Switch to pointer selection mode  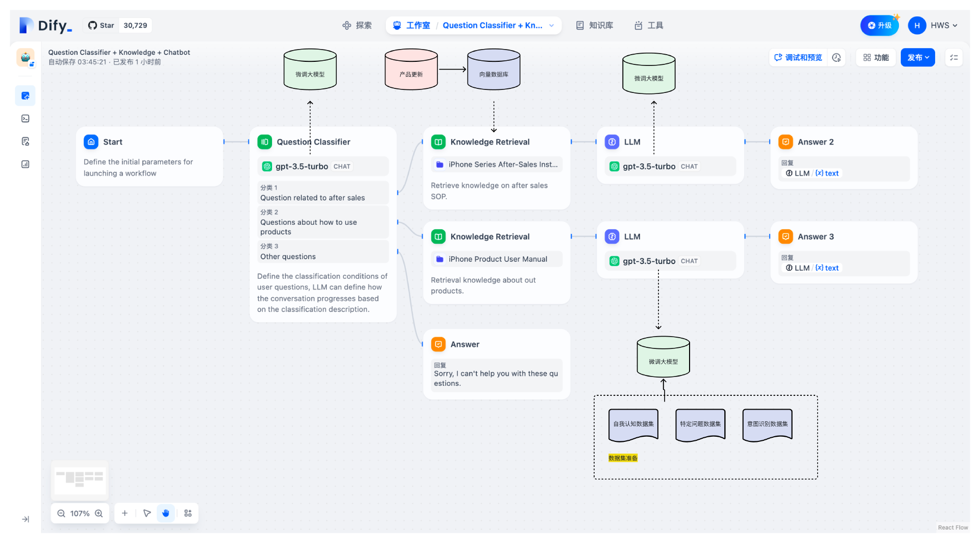pos(147,513)
